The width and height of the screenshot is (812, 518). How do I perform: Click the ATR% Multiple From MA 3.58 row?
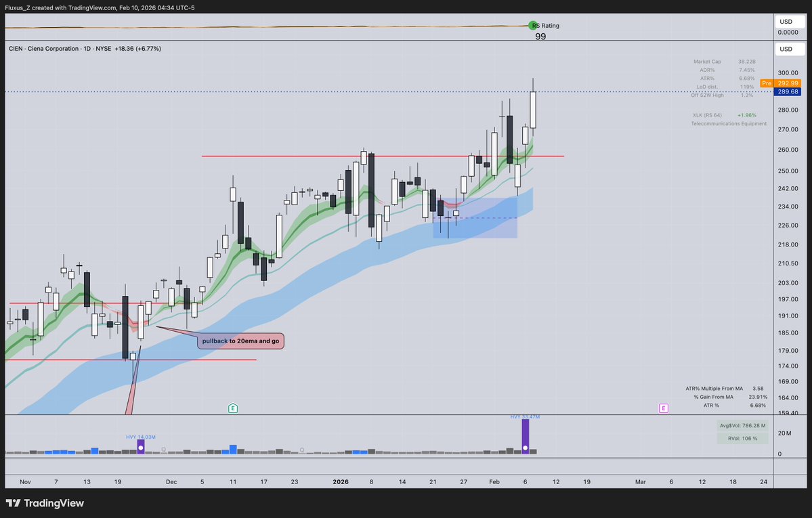(x=725, y=389)
